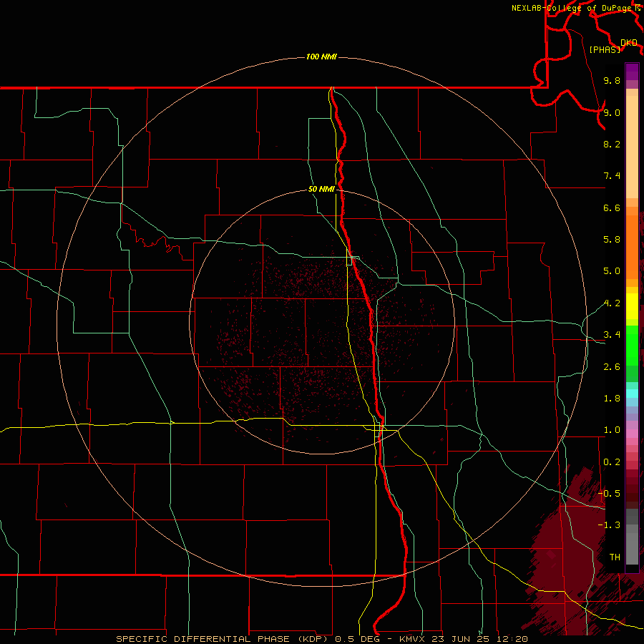Image resolution: width=644 pixels, height=644 pixels.
Task: Click the -0.5 scale value
Action: [609, 494]
